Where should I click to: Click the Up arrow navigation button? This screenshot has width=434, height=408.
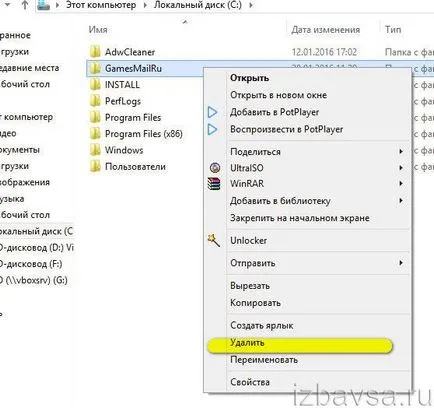tap(25, 5)
